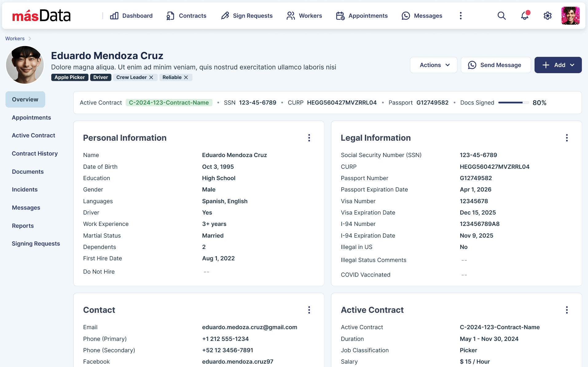
Task: Switch to the Documents sidebar tab
Action: click(x=28, y=172)
